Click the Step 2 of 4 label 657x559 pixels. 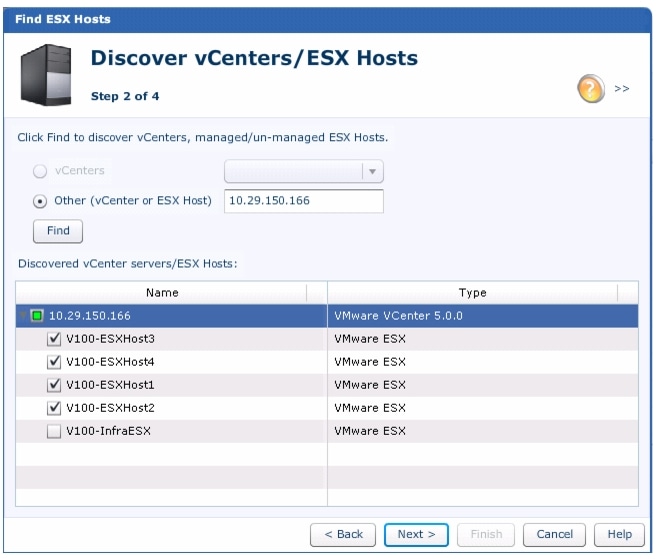125,96
